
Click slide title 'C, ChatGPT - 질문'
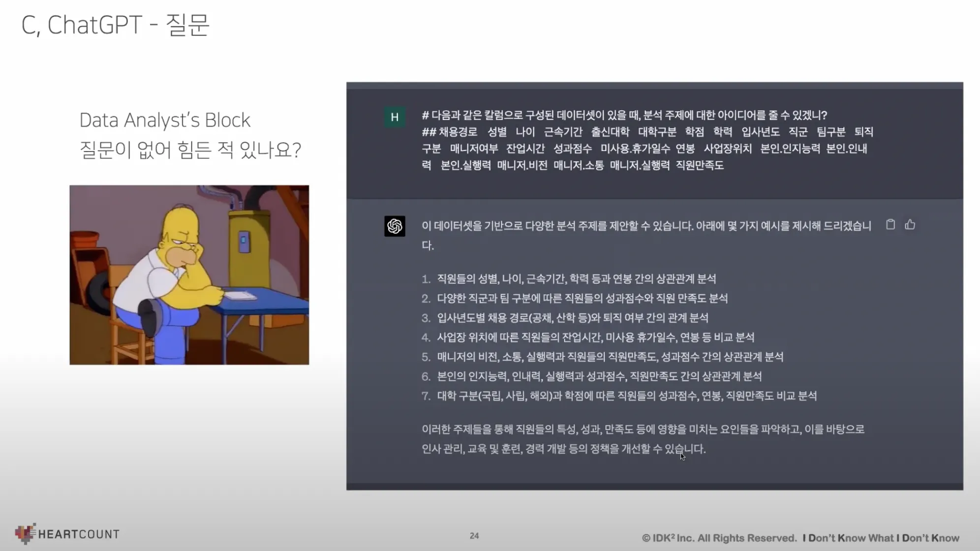point(116,25)
